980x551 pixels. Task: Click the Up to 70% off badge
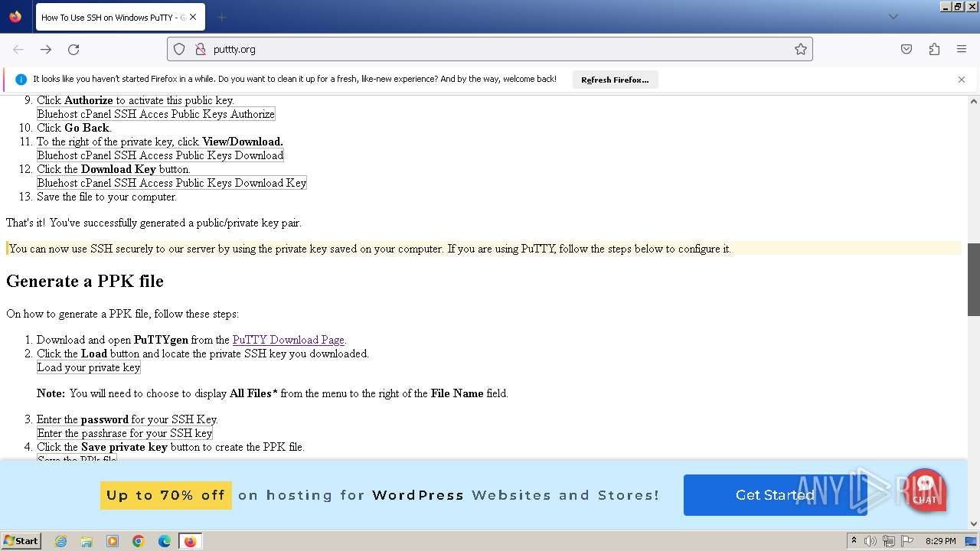click(x=166, y=495)
